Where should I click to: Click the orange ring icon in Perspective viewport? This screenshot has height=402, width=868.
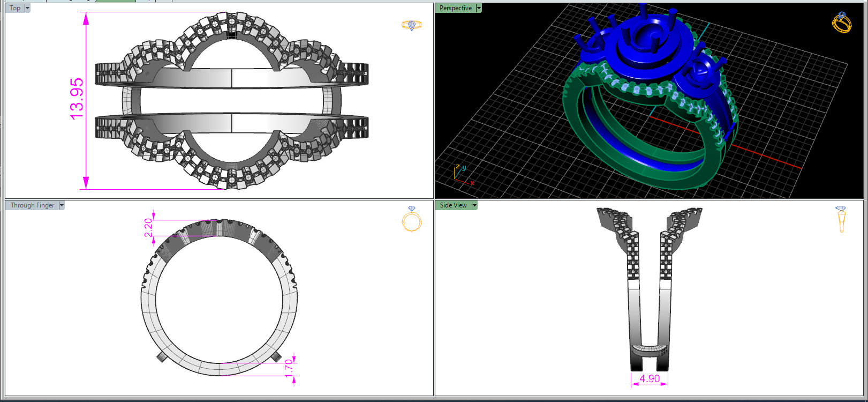click(x=842, y=22)
